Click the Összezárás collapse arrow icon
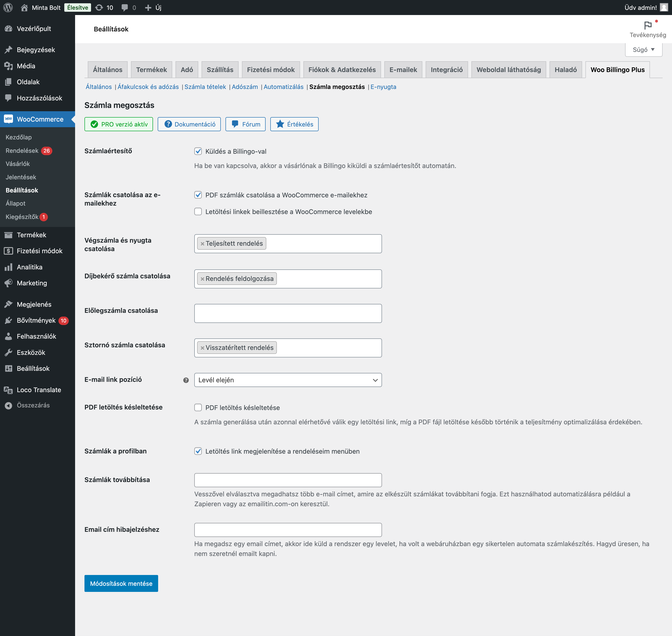The width and height of the screenshot is (672, 636). point(8,406)
